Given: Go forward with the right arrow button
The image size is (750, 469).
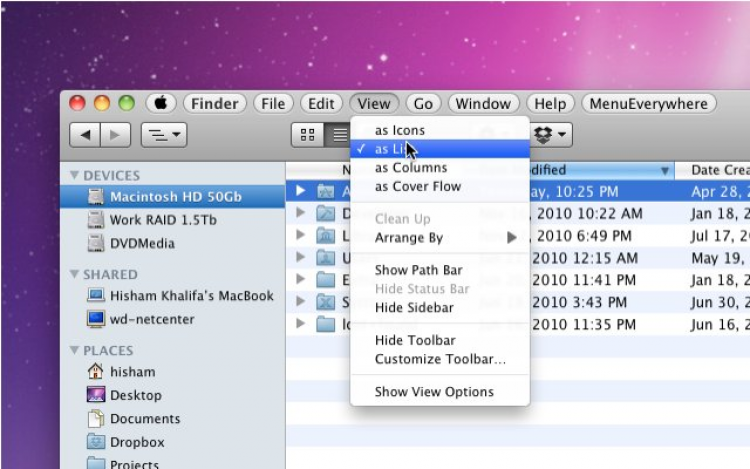Looking at the screenshot, I should 115,135.
